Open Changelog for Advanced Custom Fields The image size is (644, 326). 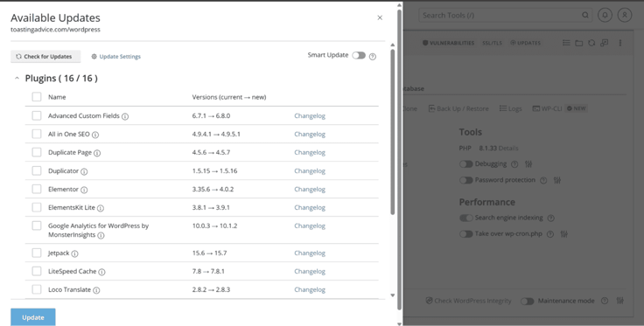coord(310,115)
